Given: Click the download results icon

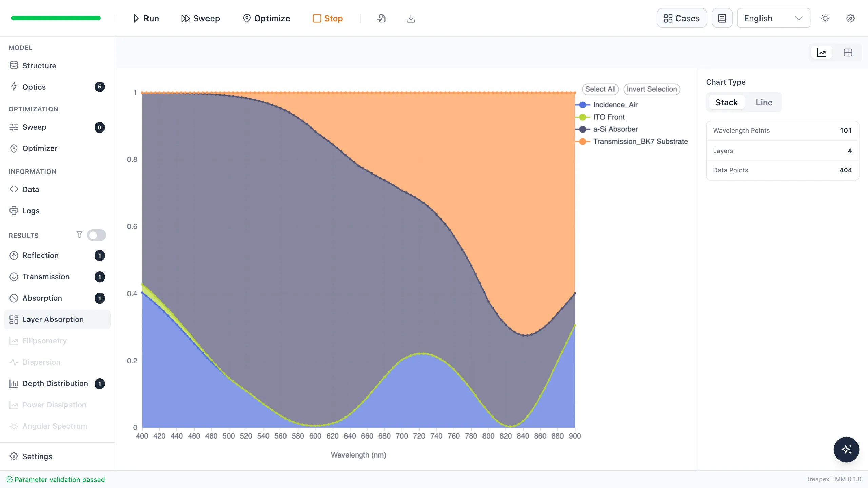Looking at the screenshot, I should [411, 18].
